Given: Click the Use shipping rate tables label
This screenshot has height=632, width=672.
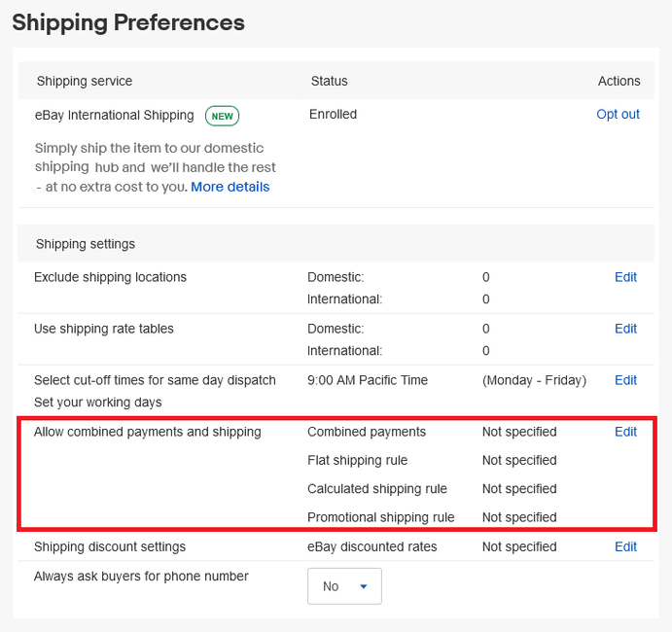Looking at the screenshot, I should click(x=104, y=329).
